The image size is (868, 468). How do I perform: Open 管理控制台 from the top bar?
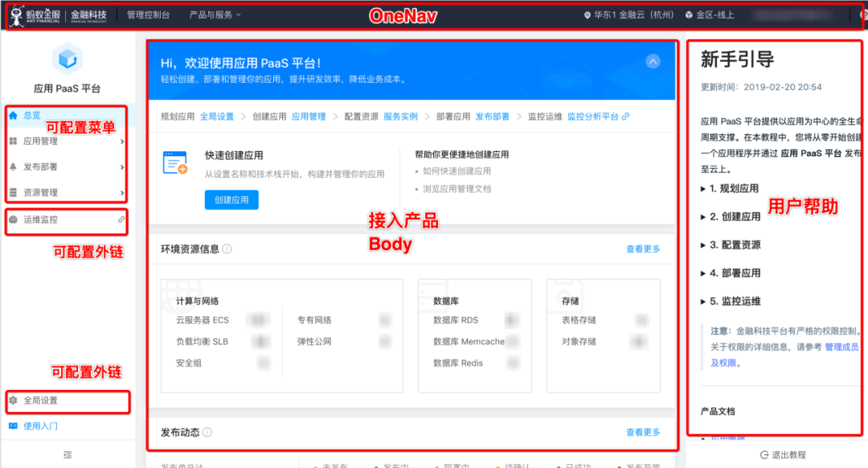pos(149,13)
